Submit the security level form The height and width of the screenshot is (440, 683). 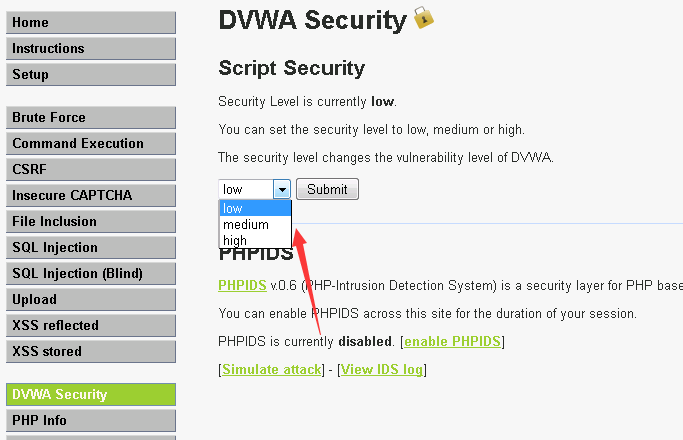pyautogui.click(x=327, y=189)
